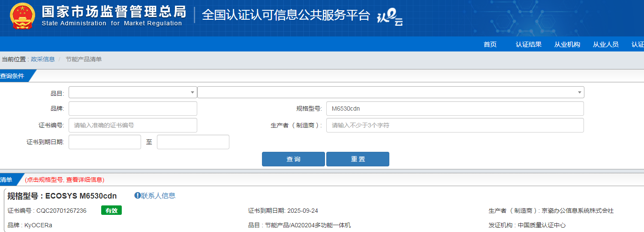Image resolution: width=644 pixels, height=232 pixels.
Task: Open 联系人信息 contact link
Action: [158, 196]
